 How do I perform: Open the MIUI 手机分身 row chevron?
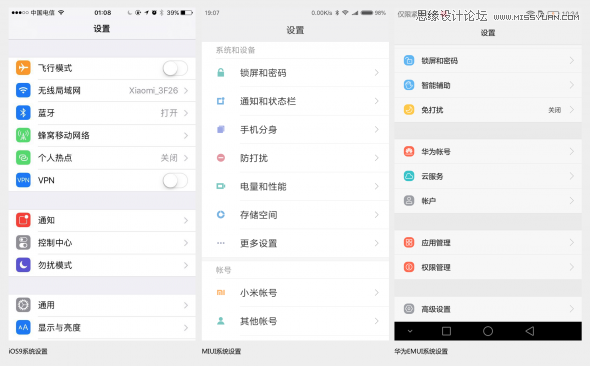point(377,129)
